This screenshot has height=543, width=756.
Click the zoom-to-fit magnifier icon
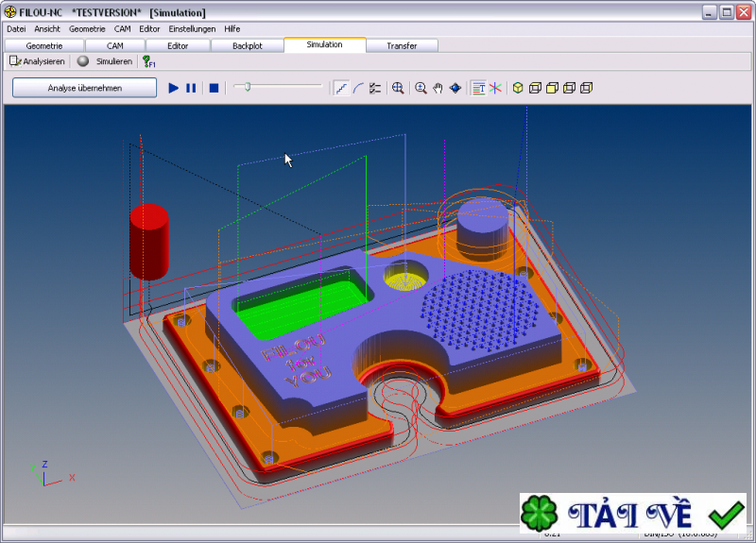[398, 88]
